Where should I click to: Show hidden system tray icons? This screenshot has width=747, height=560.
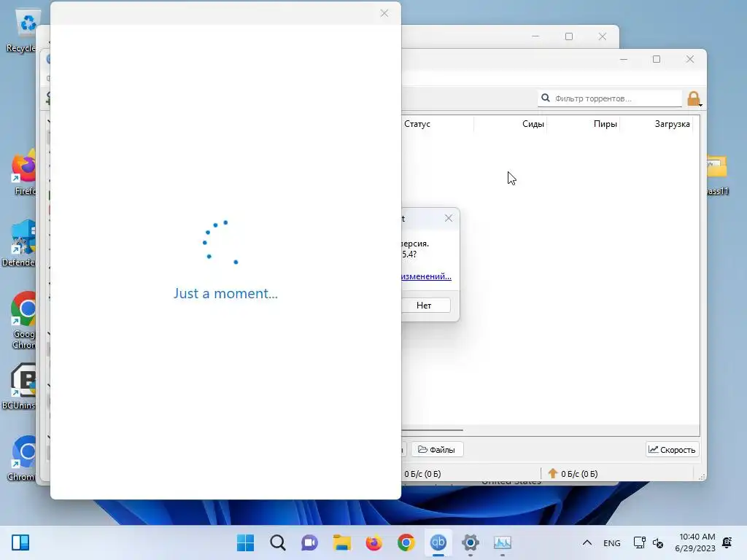click(587, 542)
